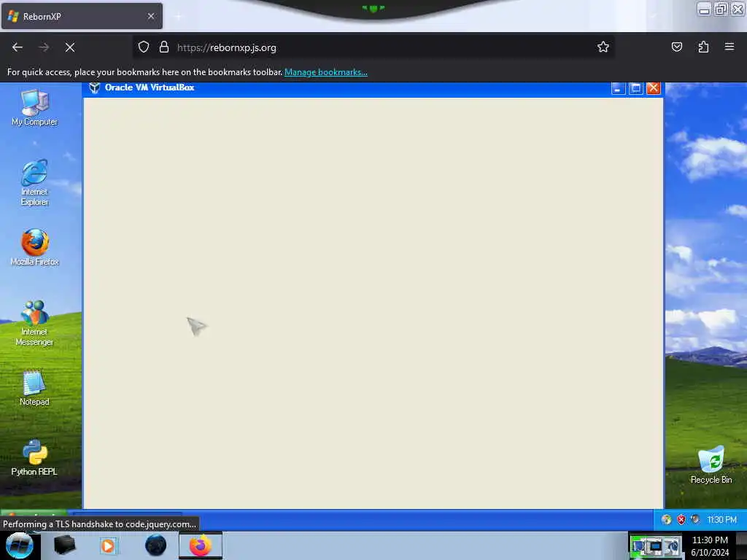Select the RebornXP browser tab
The image size is (747, 560).
tap(82, 16)
